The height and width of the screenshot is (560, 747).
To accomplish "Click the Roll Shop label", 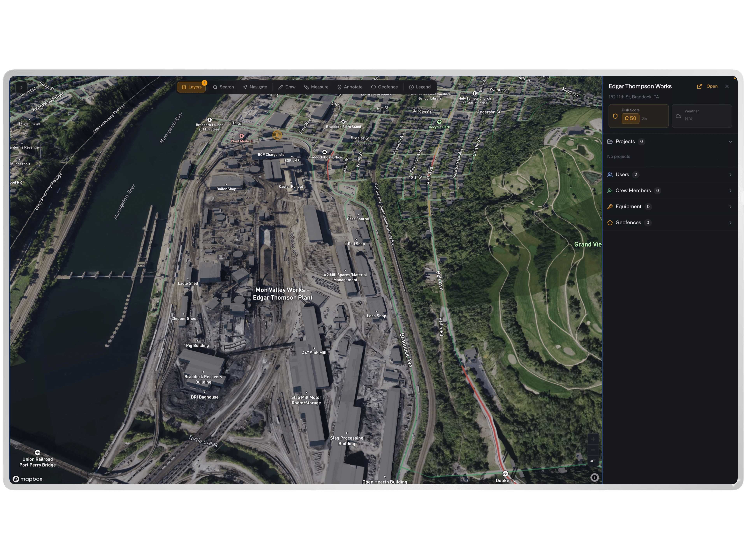I will 356,244.
